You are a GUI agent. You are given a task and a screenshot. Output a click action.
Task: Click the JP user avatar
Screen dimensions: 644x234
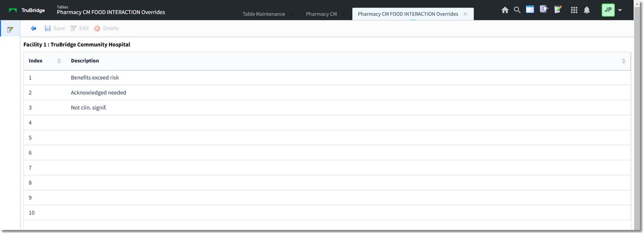tap(608, 10)
